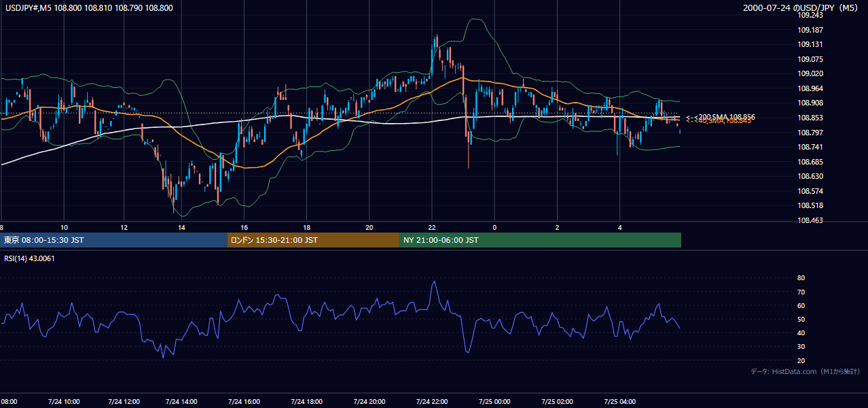Screen dimensions: 868x408
Task: Click the 108.964 price axis label
Action: click(810, 88)
